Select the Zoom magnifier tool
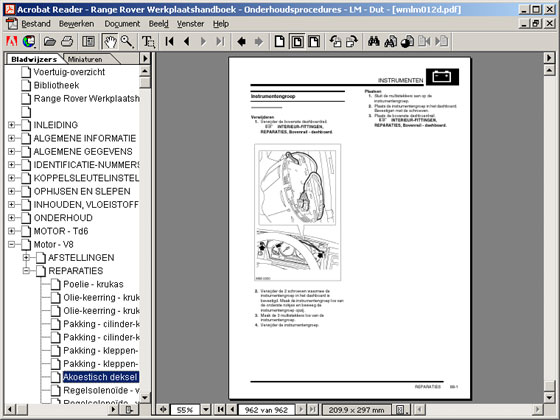 tap(127, 42)
